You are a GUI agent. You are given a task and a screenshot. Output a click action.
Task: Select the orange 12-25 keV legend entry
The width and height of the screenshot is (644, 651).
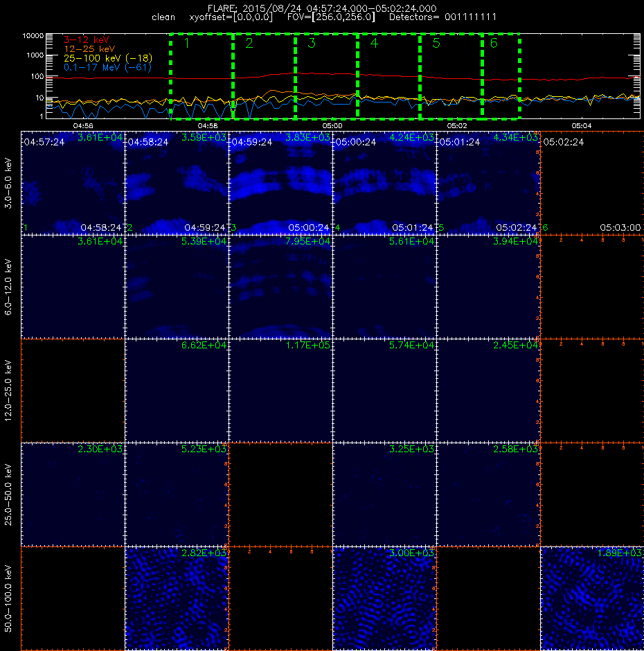tap(89, 49)
